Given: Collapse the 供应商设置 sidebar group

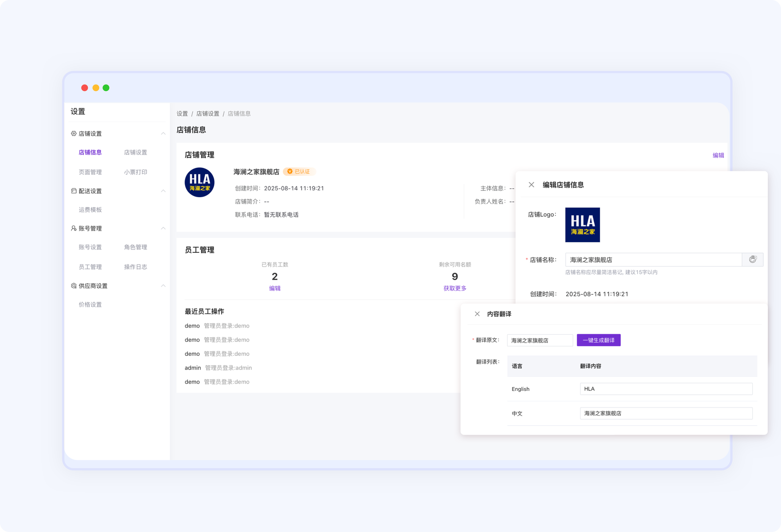Looking at the screenshot, I should pyautogui.click(x=163, y=286).
